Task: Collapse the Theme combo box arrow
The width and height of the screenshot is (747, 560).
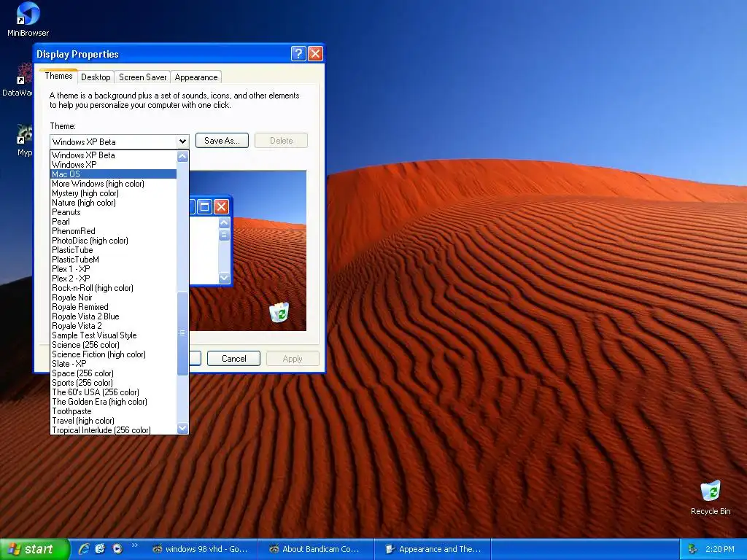Action: pyautogui.click(x=182, y=141)
